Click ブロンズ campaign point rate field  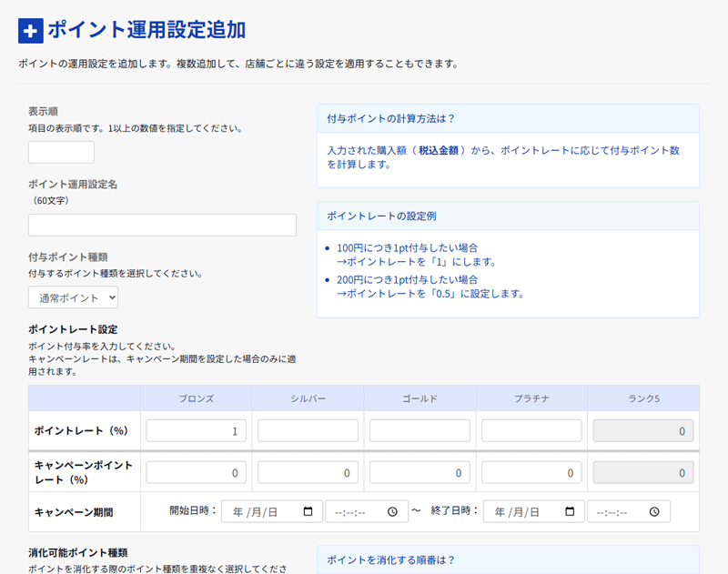(196, 473)
